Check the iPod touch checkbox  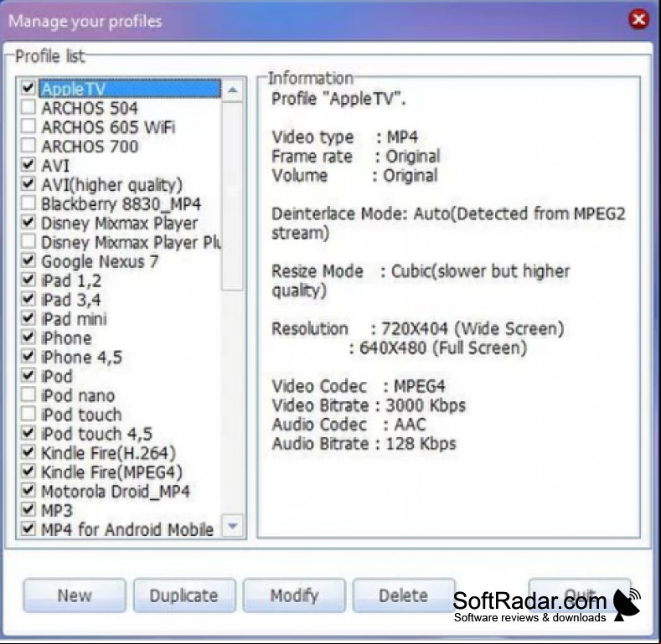pos(28,415)
